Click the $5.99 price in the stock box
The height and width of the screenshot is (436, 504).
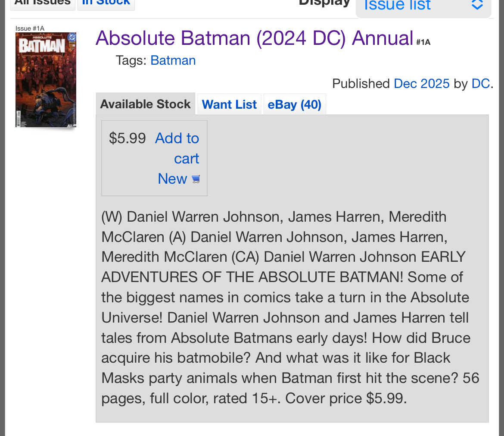[x=128, y=138]
